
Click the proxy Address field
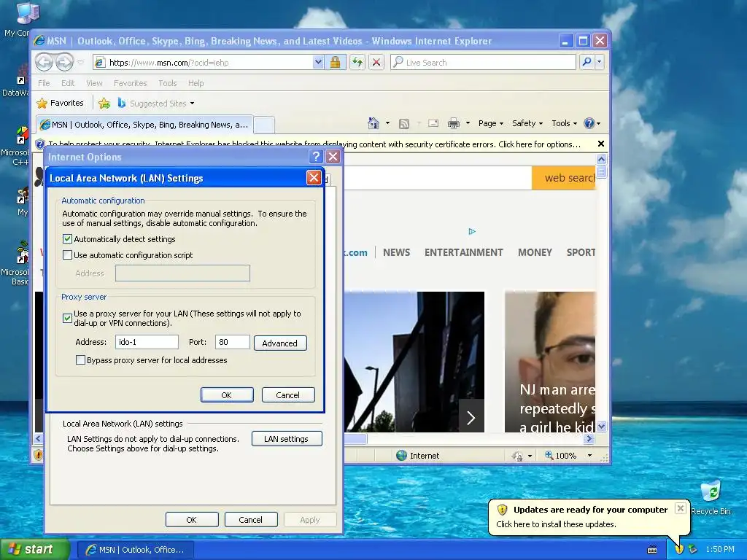[147, 342]
